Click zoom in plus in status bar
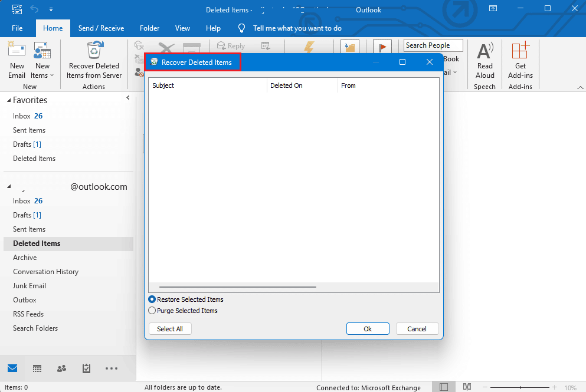Screen dimensions: 586x392 coord(555,387)
